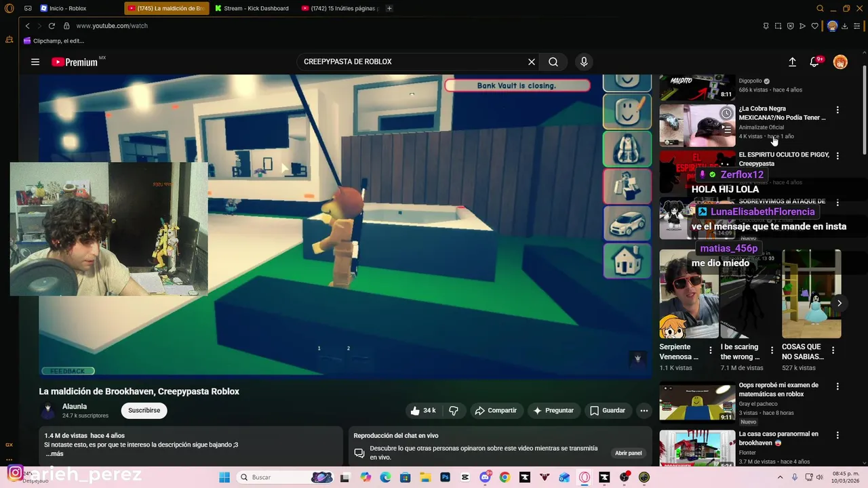Screen dimensions: 868x488
Task: Go back in the browser
Action: pyautogui.click(x=27, y=26)
